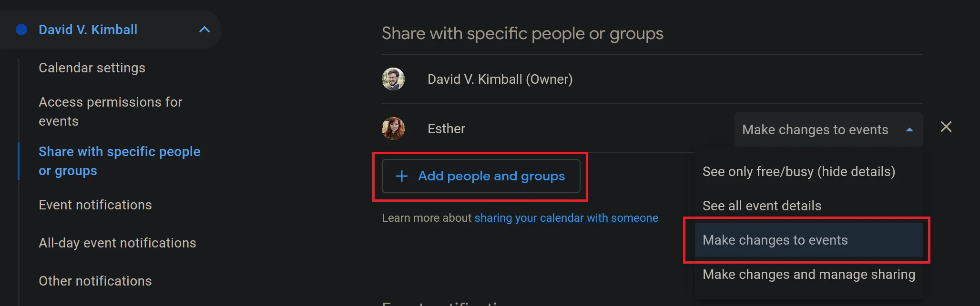Go to Calendar settings section
Screen dimensions: 980x306
(92, 67)
